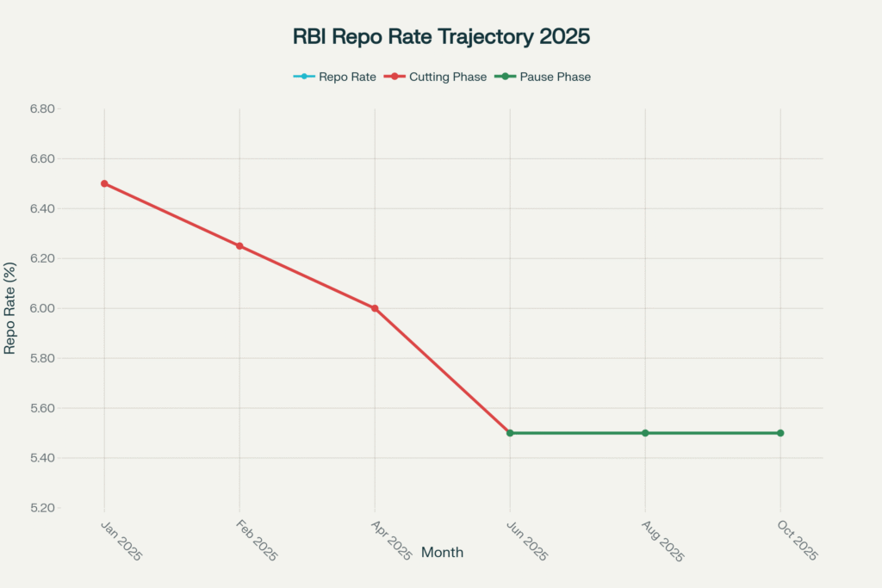The image size is (882, 588).
Task: Click the Oct 2025 x-axis label
Action: coord(798,541)
